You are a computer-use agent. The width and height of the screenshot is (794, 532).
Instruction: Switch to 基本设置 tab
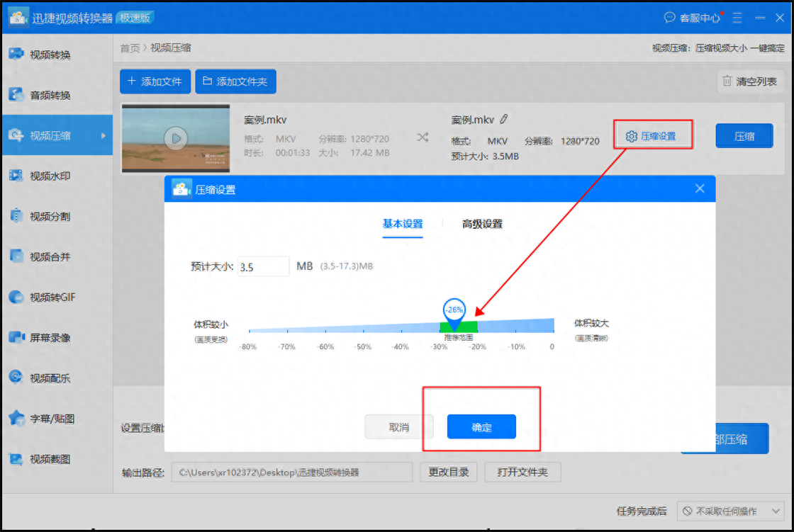[x=402, y=224]
